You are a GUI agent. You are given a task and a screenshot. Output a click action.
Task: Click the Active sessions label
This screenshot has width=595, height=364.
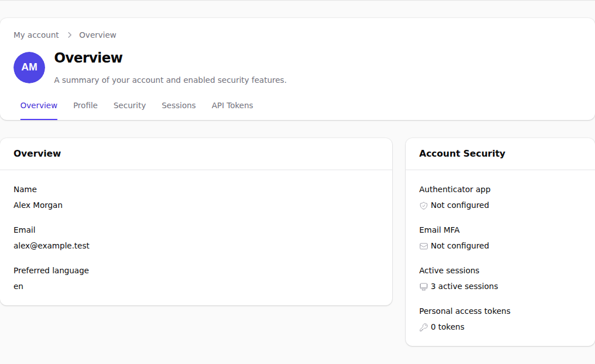(449, 270)
